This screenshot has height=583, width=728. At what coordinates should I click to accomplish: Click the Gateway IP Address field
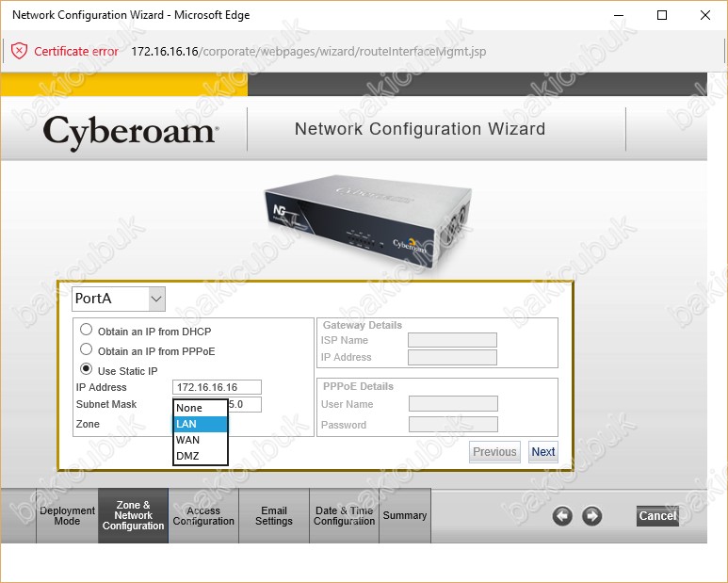(x=452, y=357)
